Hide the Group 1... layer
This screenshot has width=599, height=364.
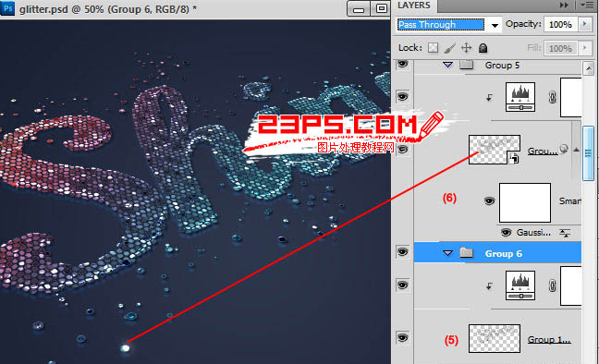point(402,337)
